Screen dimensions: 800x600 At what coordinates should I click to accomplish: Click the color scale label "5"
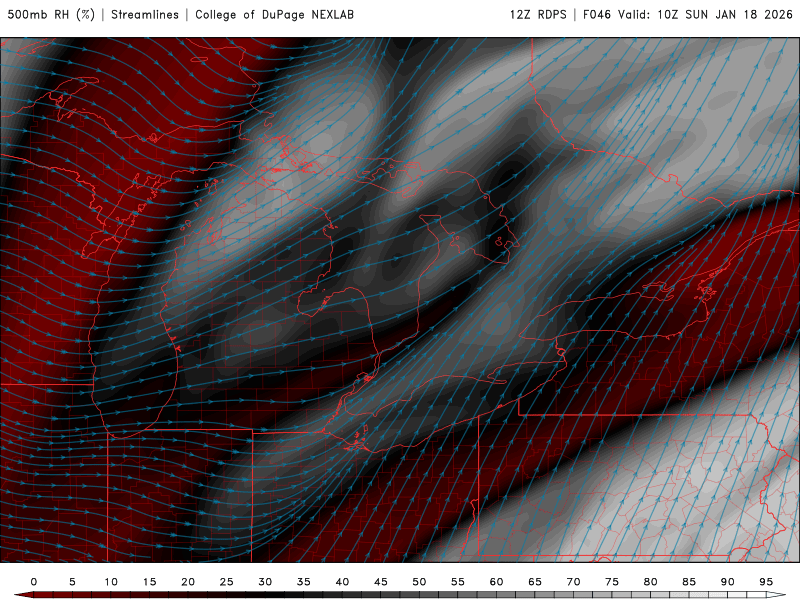coord(72,582)
